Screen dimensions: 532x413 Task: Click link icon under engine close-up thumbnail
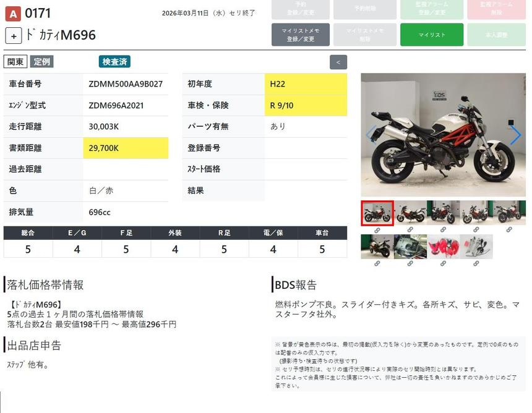tap(410, 263)
